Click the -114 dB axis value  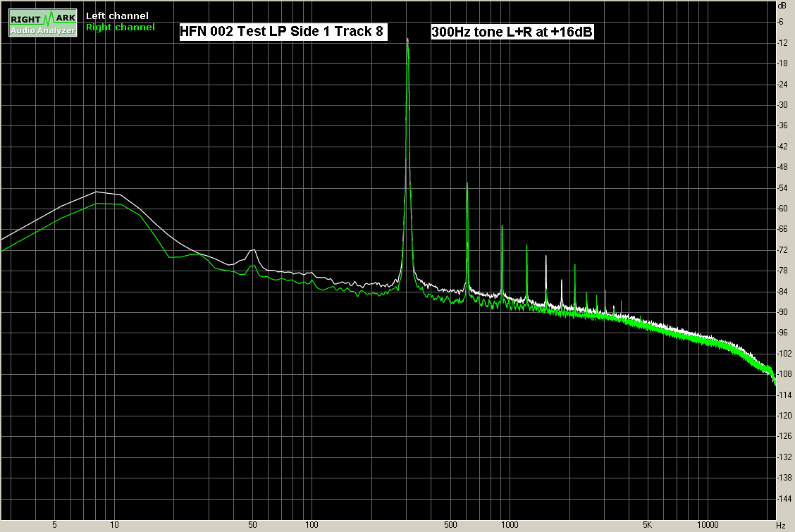[784, 395]
